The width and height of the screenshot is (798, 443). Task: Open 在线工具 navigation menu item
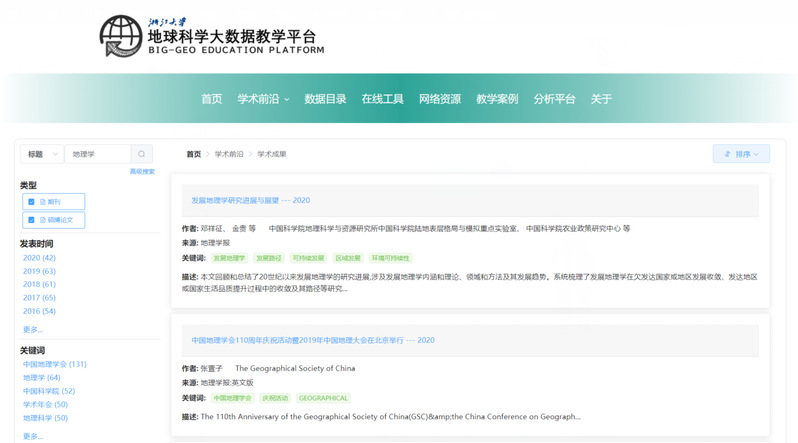382,99
